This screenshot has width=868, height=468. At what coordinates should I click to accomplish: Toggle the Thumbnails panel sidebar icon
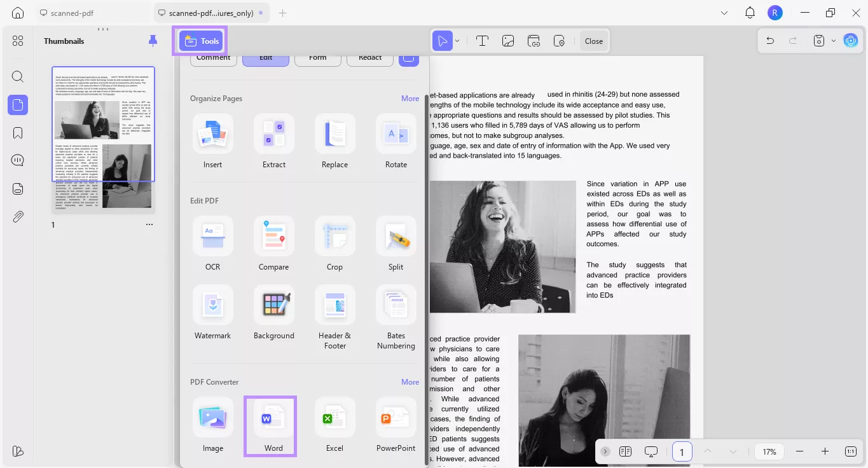pos(18,105)
